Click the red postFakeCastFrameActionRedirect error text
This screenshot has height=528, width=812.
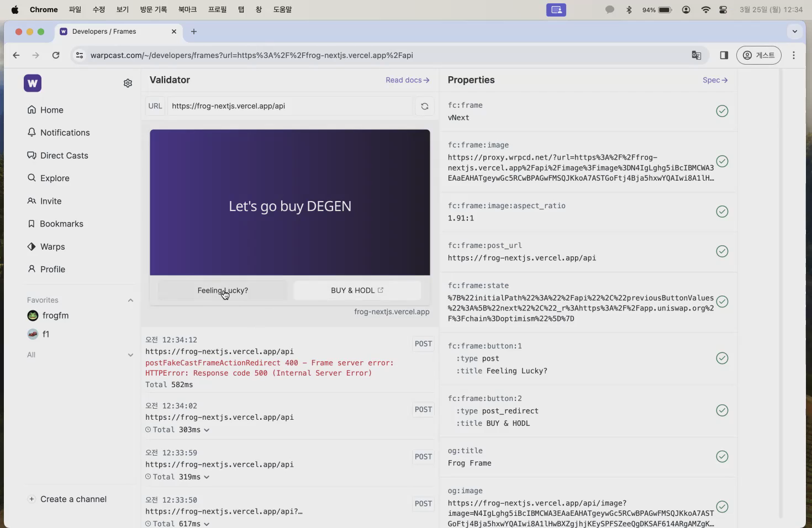point(270,368)
